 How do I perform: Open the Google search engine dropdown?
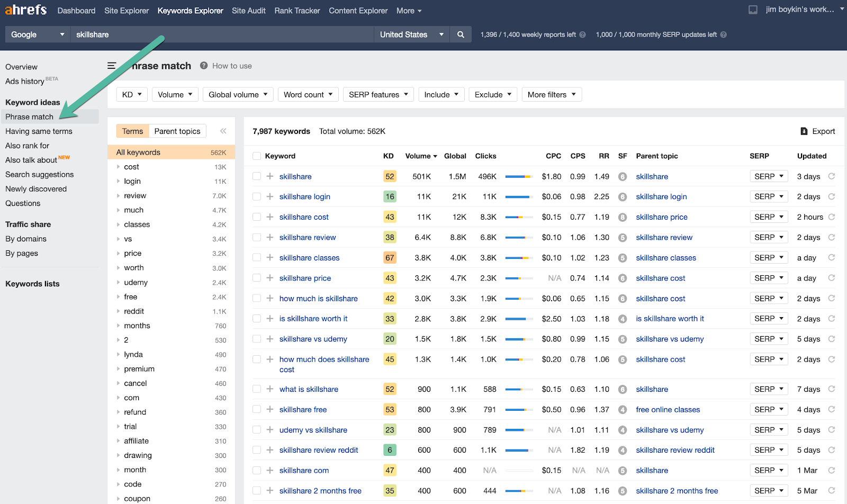pyautogui.click(x=38, y=34)
